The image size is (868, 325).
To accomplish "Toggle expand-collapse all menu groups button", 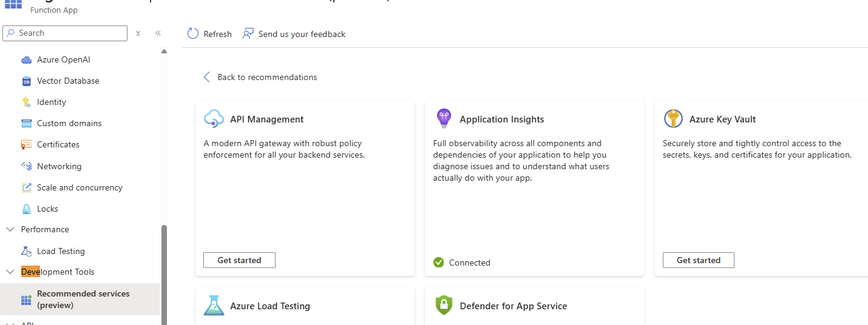I will point(138,33).
